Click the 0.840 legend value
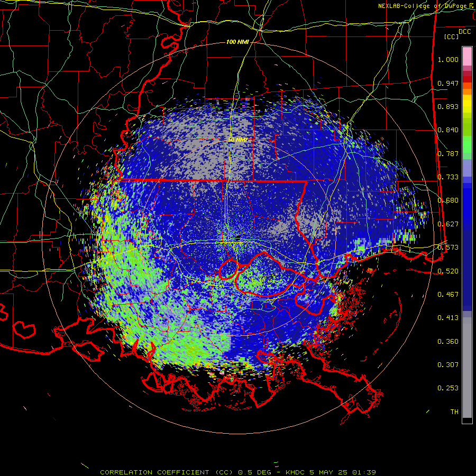The height and width of the screenshot is (476, 476). [x=448, y=130]
